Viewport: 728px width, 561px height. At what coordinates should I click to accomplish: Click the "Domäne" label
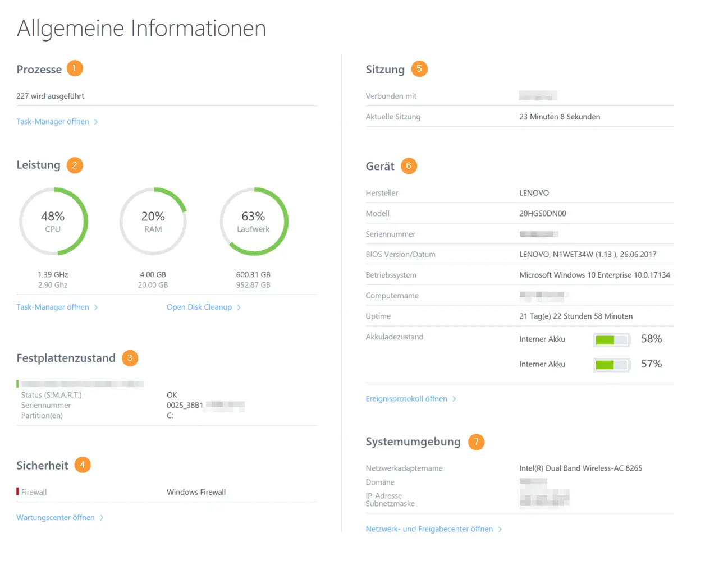[x=380, y=482]
